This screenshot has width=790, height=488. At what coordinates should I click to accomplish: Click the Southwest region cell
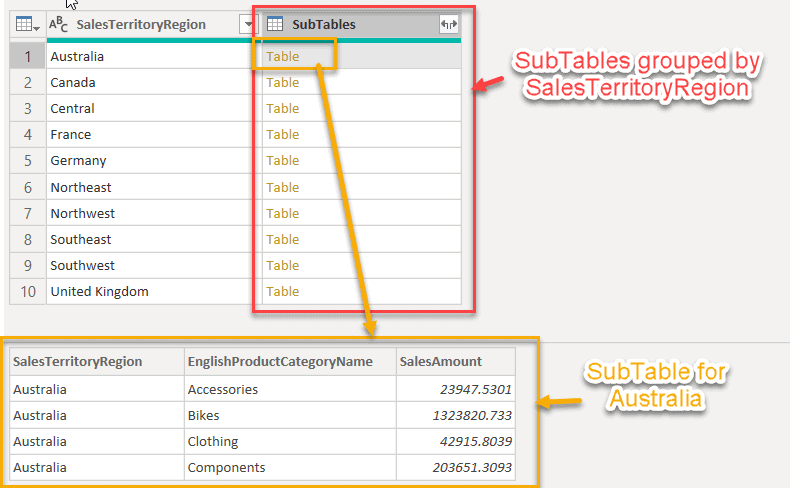click(x=82, y=266)
